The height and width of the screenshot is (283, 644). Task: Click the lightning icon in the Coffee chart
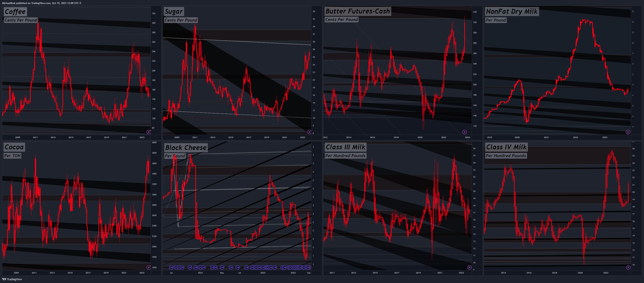click(x=148, y=132)
